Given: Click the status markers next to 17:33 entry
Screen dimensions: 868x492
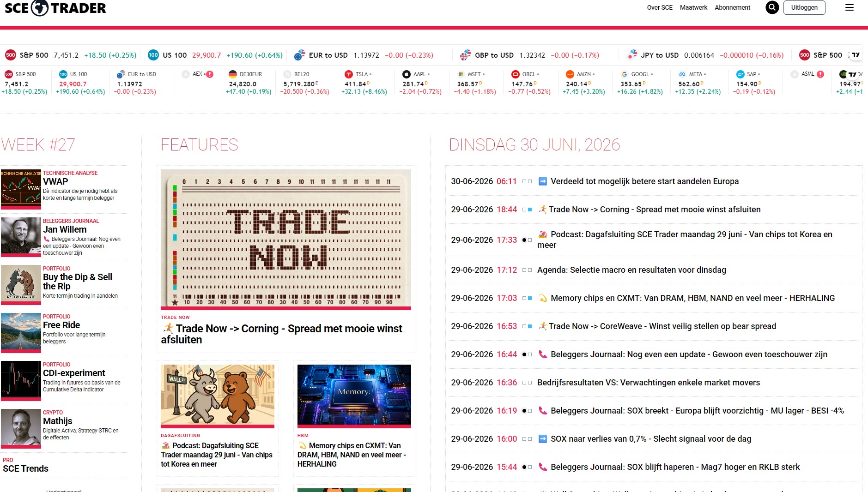Looking at the screenshot, I should [x=527, y=240].
